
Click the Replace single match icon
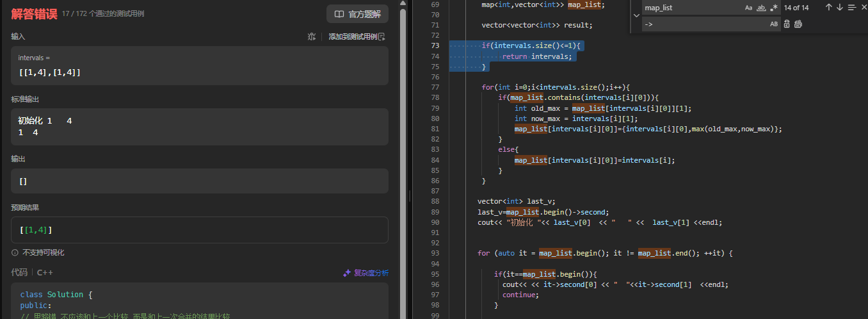(787, 24)
